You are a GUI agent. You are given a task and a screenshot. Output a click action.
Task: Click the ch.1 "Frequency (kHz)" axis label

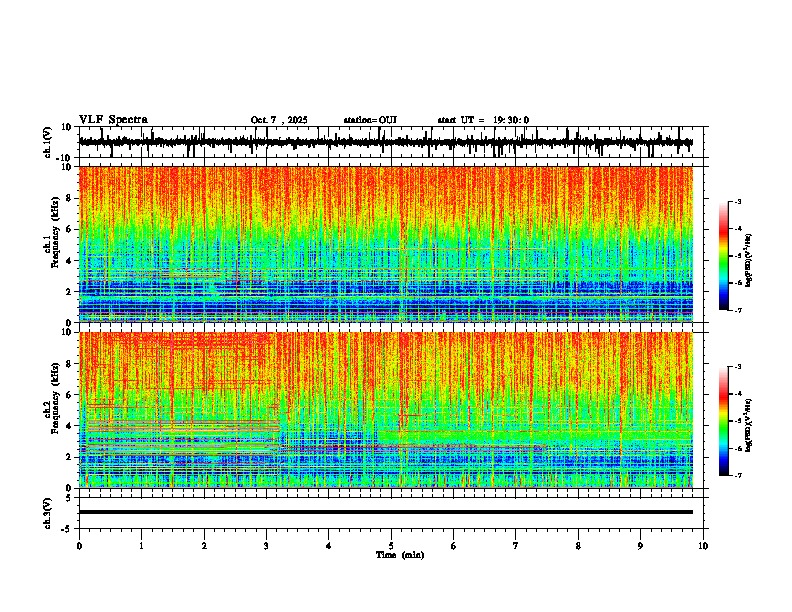point(55,233)
